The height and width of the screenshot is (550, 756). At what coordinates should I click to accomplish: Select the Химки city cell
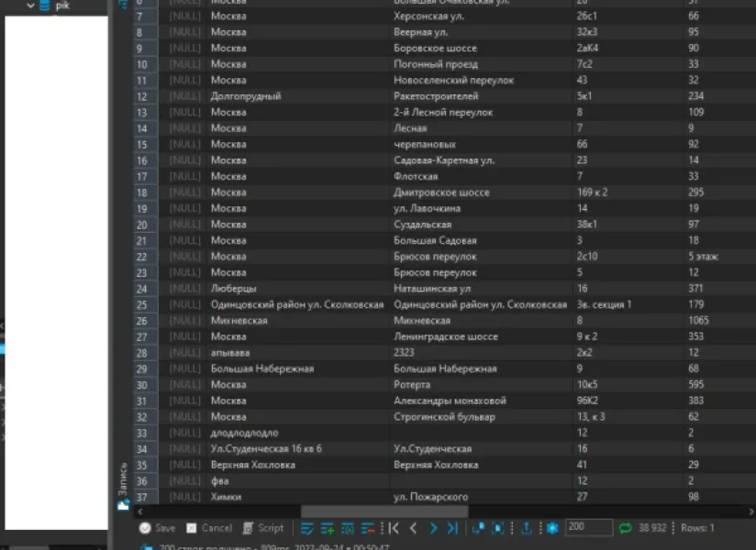pyautogui.click(x=298, y=497)
